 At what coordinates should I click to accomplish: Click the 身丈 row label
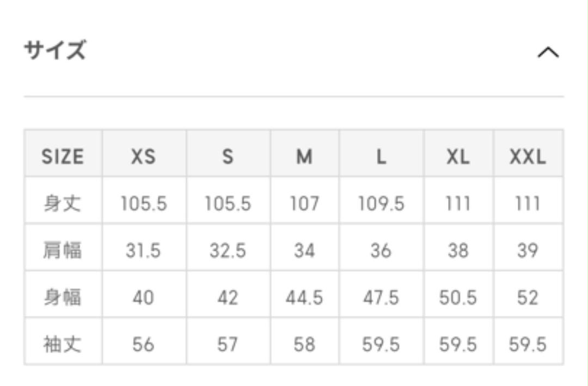tap(63, 203)
